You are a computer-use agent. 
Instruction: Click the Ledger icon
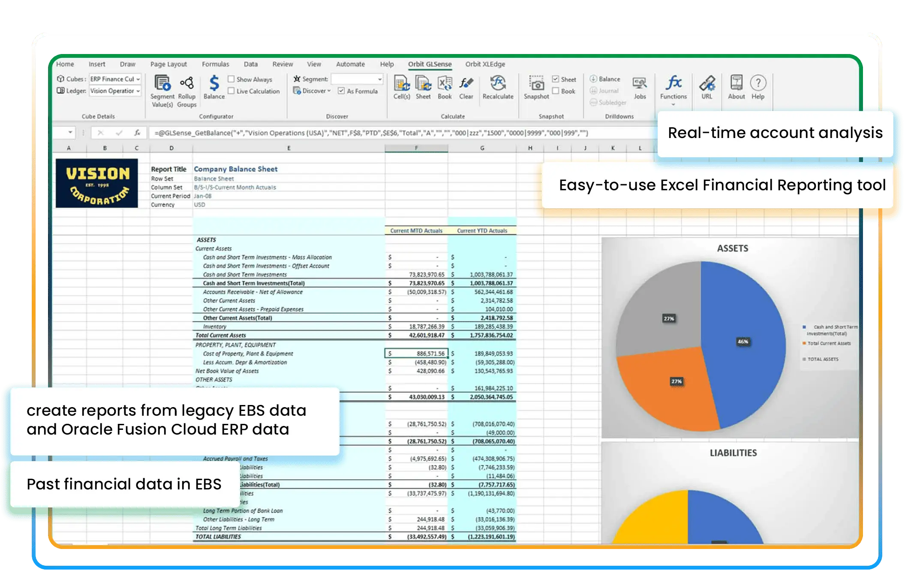(x=60, y=91)
